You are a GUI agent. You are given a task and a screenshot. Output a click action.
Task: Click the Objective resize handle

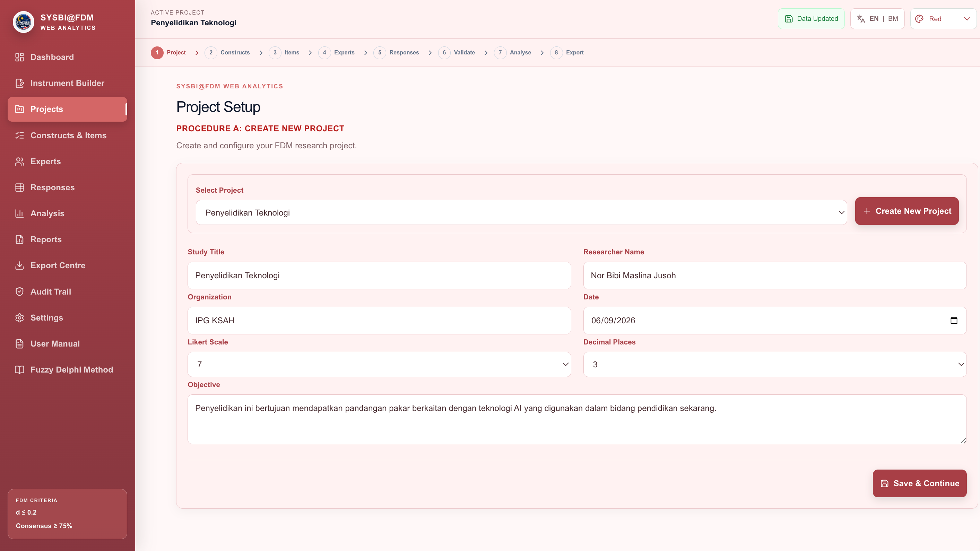click(963, 440)
